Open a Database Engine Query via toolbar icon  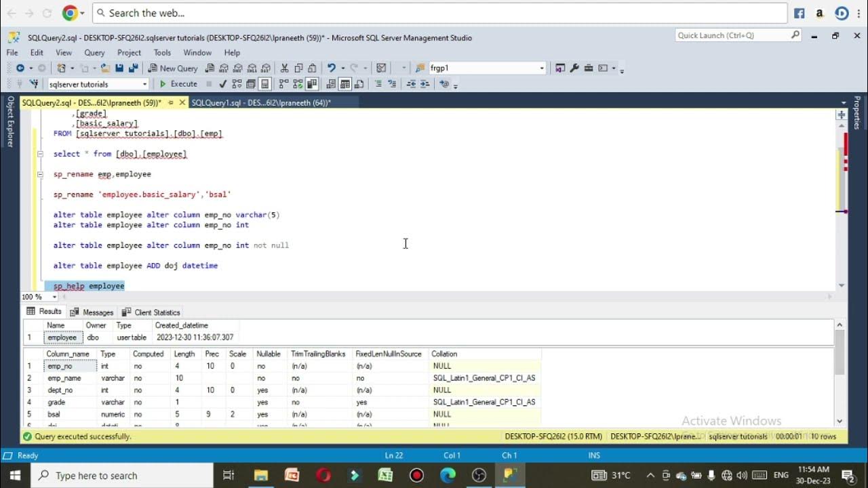[210, 68]
